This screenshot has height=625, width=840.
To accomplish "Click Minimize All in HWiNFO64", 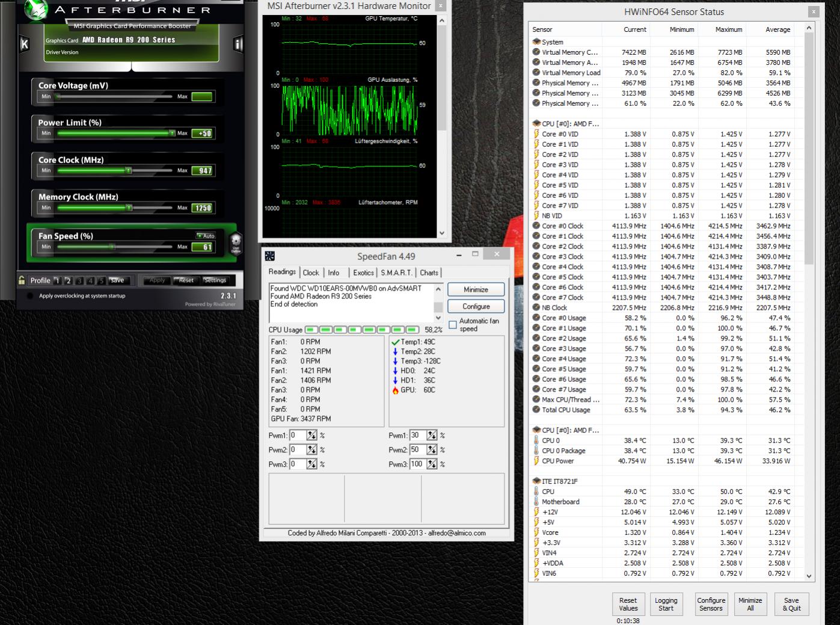I will click(750, 604).
